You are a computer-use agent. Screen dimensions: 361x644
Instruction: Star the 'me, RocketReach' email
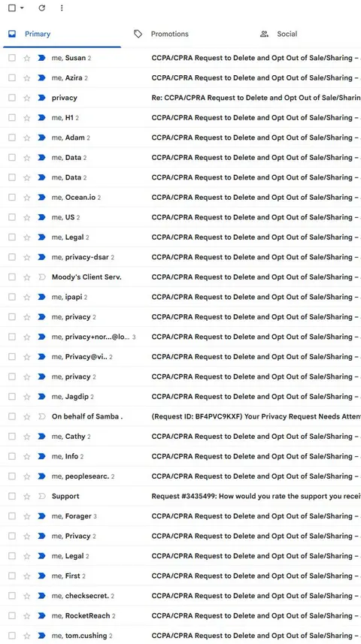[x=27, y=615]
